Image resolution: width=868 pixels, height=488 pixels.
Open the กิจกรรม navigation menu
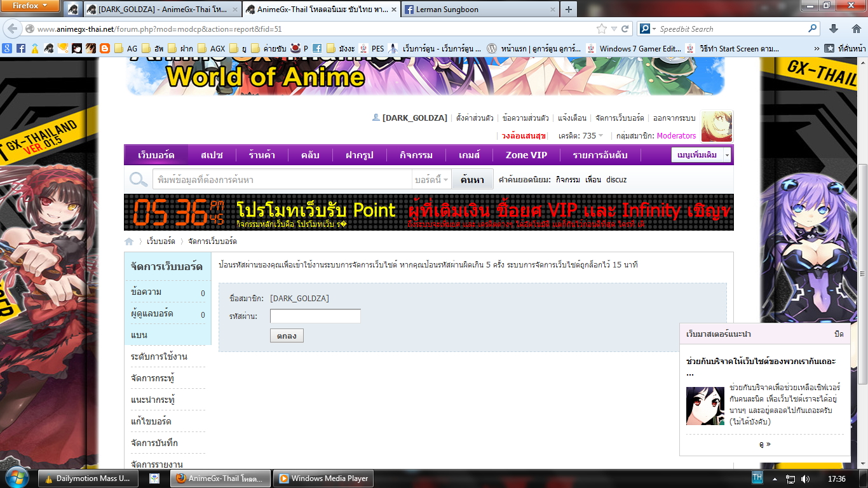[x=416, y=155]
